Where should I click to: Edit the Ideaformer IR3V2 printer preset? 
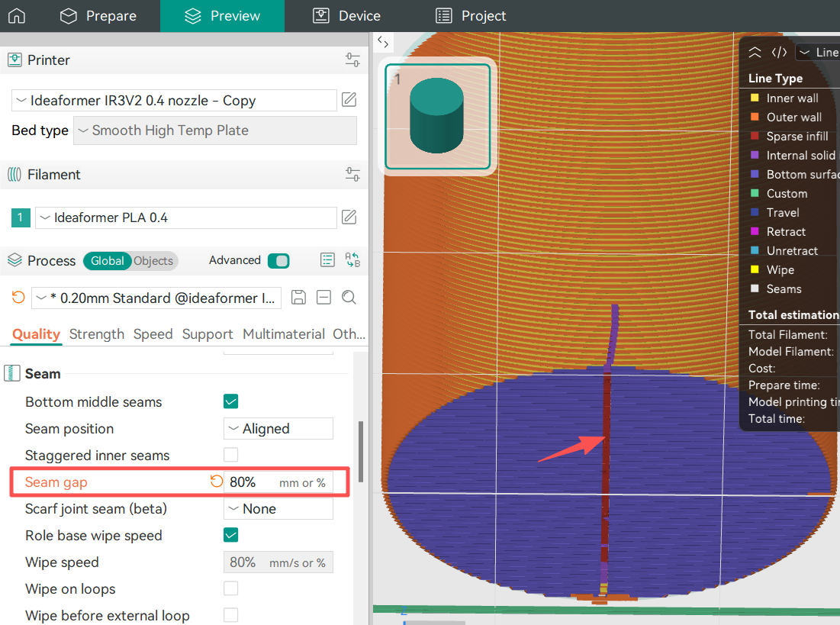[x=349, y=100]
